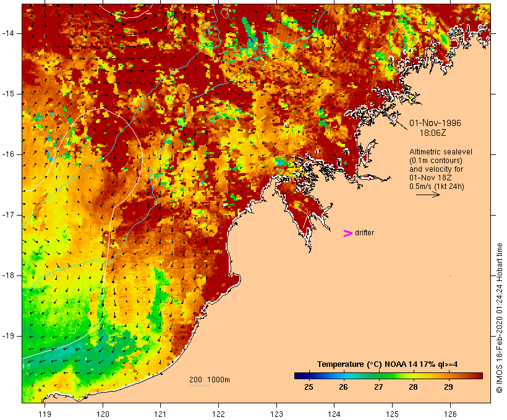Click latitude axis label '-19'

pyautogui.click(x=7, y=336)
